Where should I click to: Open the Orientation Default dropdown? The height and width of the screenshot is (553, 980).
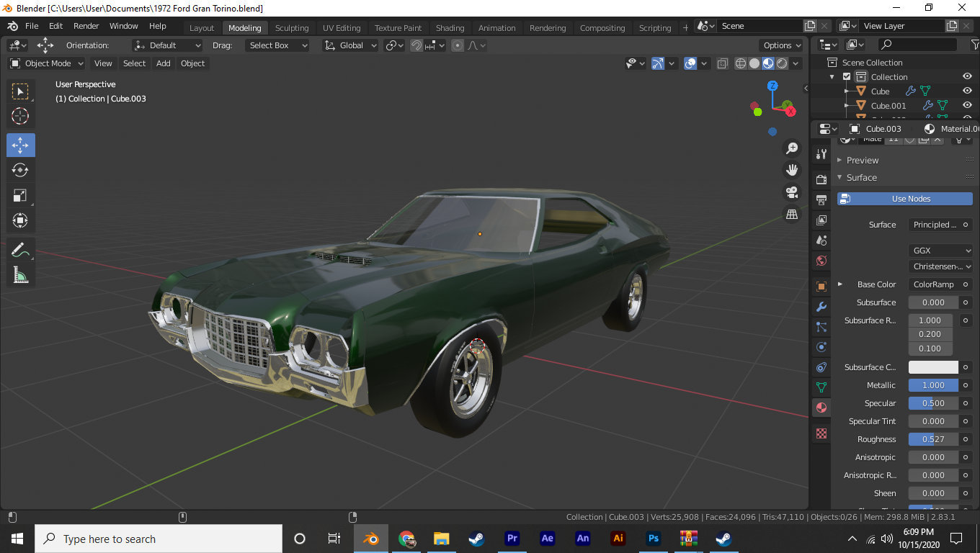pos(167,45)
